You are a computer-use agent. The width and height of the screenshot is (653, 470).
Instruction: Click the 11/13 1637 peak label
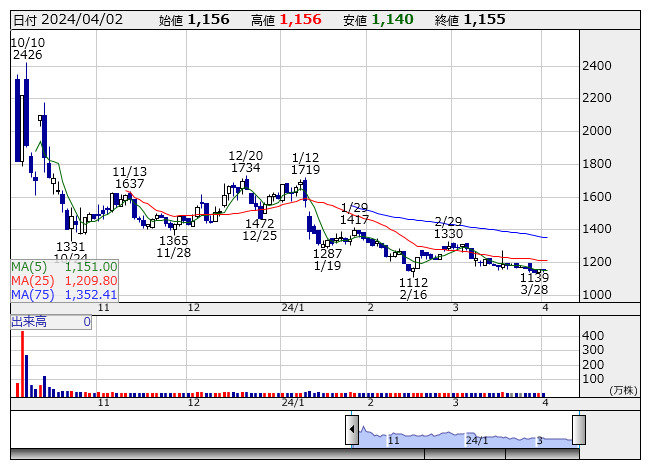click(130, 178)
